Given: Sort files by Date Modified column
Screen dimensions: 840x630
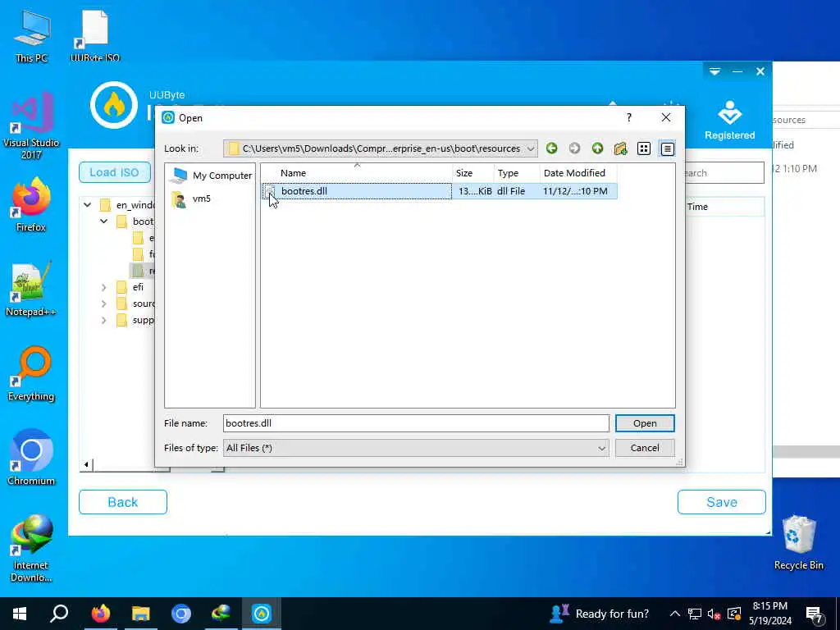Looking at the screenshot, I should 578,173.
